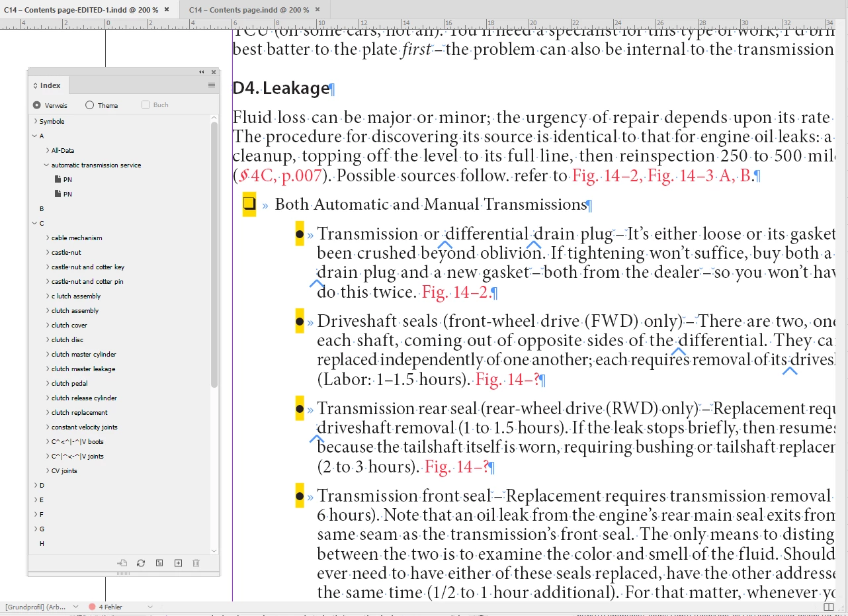Click the Index panel vertical scrollbar thumb

tap(214, 254)
